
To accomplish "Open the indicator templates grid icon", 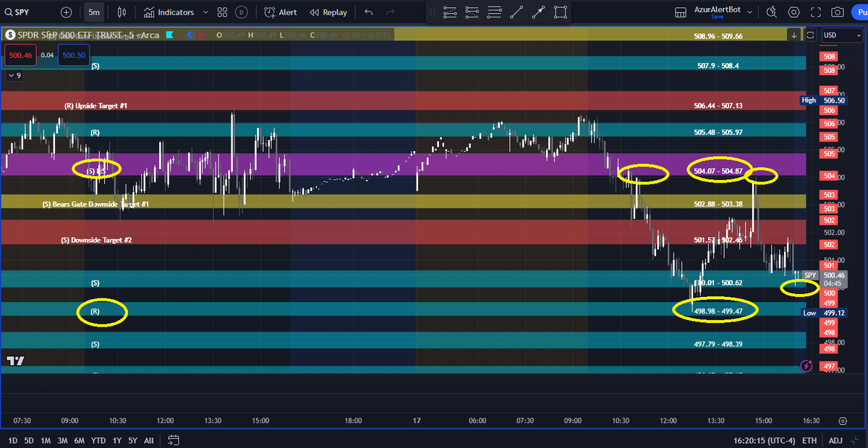I will (223, 12).
